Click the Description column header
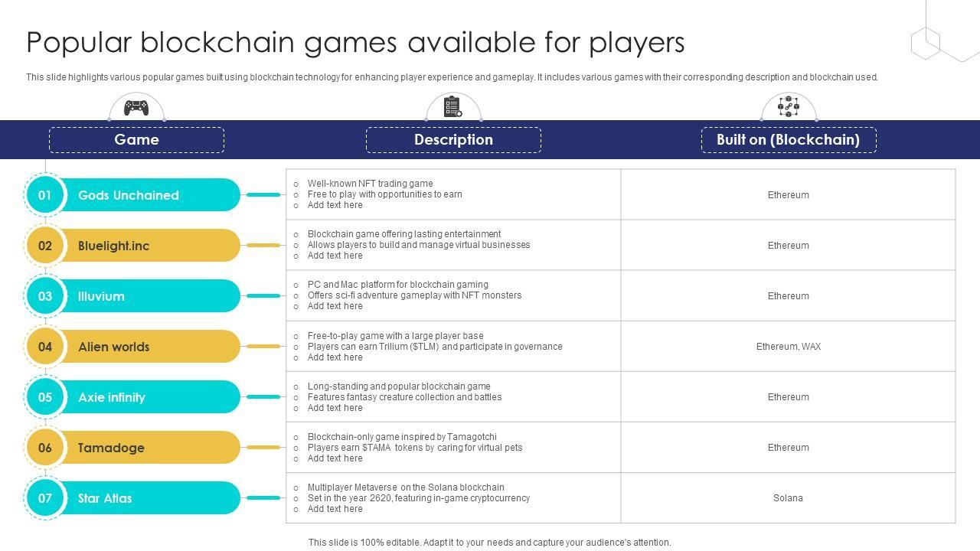Viewport: 980px width, 551px height. click(453, 140)
